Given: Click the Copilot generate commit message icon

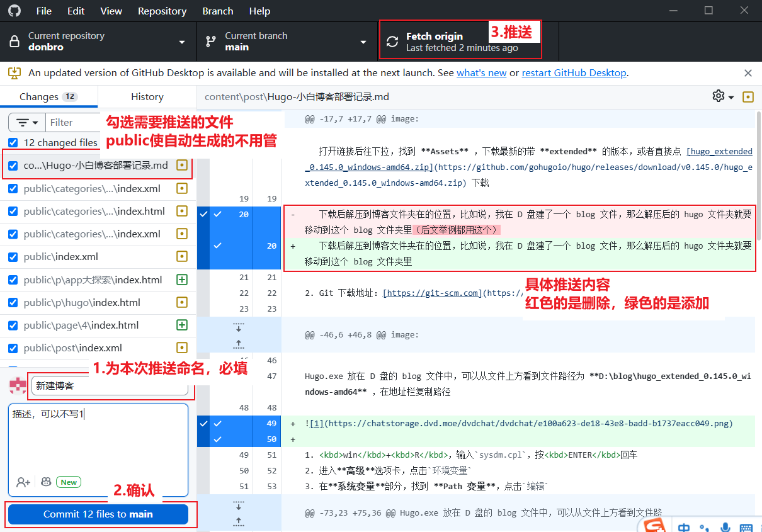Looking at the screenshot, I should click(x=46, y=482).
